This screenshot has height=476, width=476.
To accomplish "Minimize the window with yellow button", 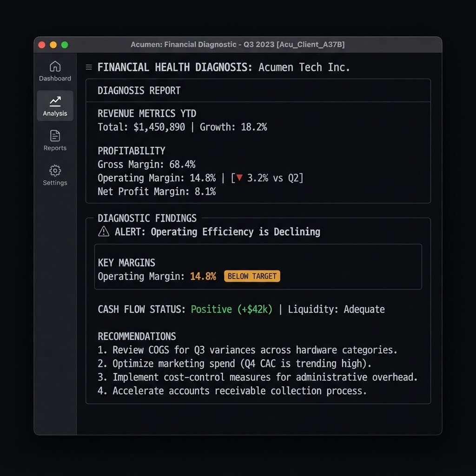I will (x=53, y=45).
